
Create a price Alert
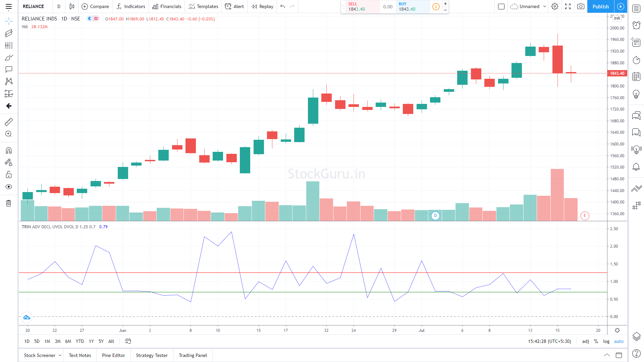[234, 6]
